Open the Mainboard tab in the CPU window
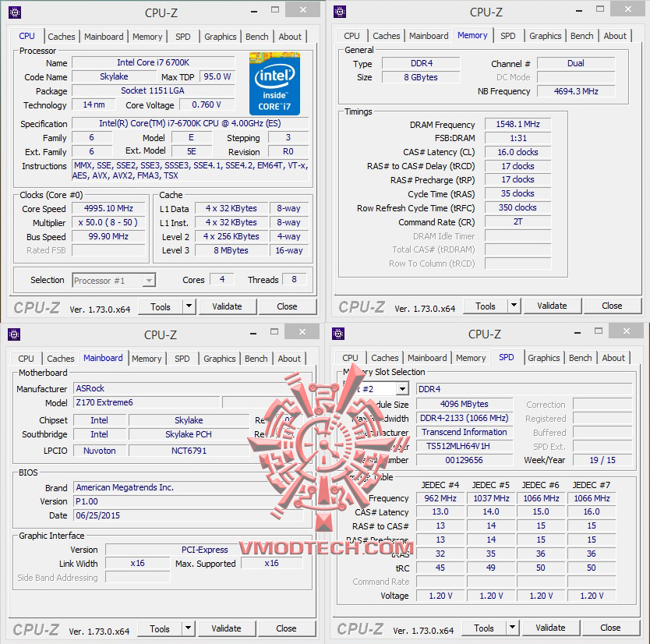Image resolution: width=650 pixels, height=644 pixels. (x=104, y=37)
